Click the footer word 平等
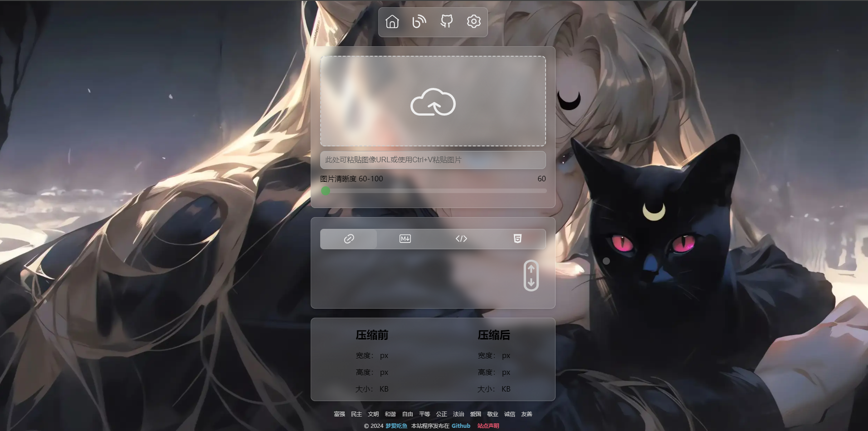868x431 pixels. [424, 414]
